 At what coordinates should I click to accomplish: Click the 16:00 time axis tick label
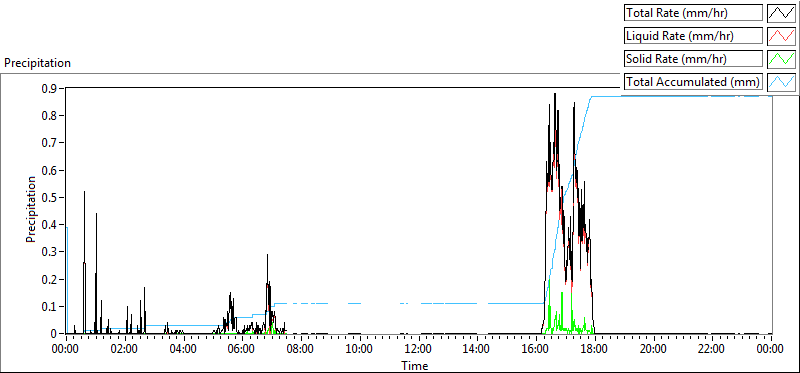pos(536,349)
